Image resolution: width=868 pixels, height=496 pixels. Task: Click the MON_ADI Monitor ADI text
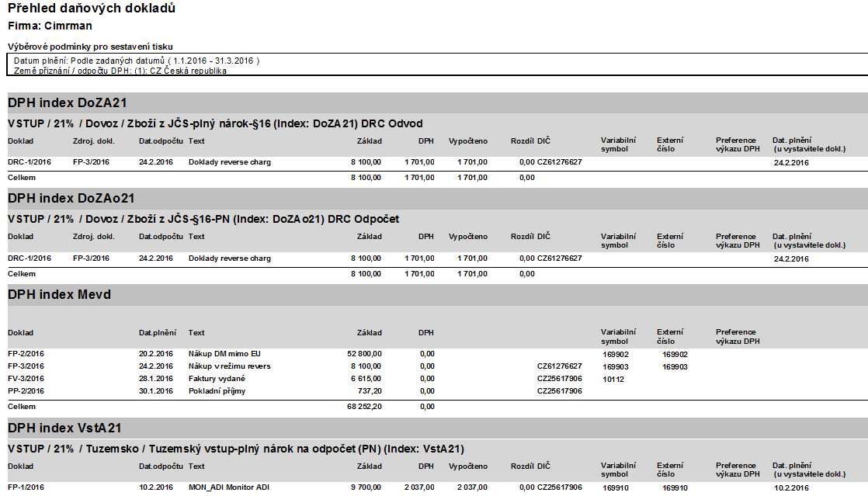228,487
